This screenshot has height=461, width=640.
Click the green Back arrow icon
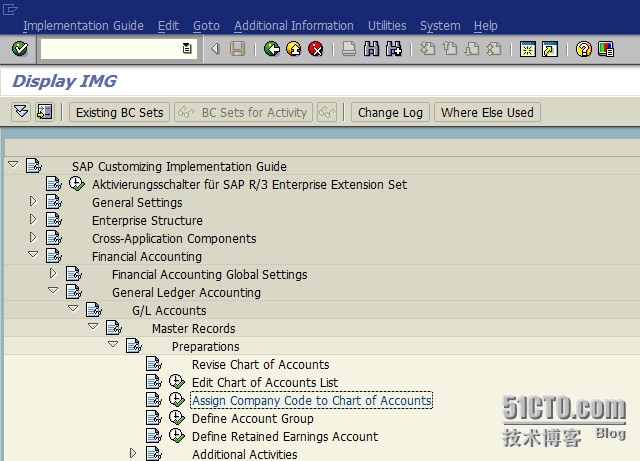tap(271, 49)
